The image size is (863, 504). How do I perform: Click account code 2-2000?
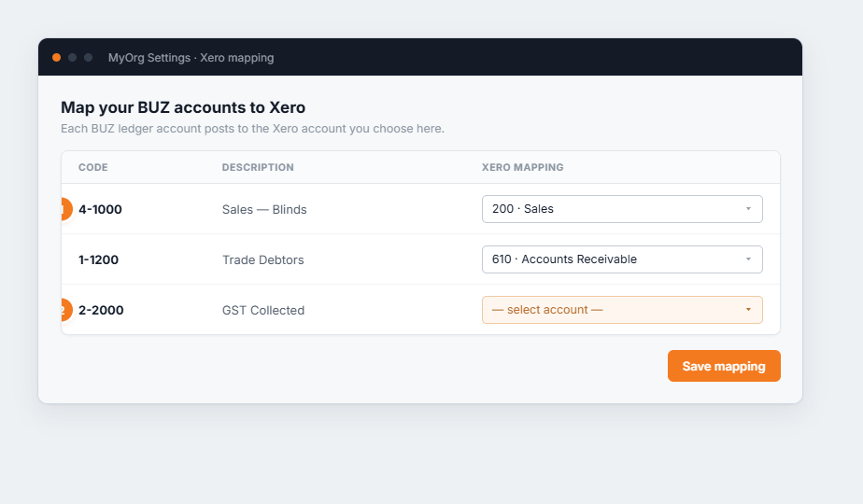point(101,310)
